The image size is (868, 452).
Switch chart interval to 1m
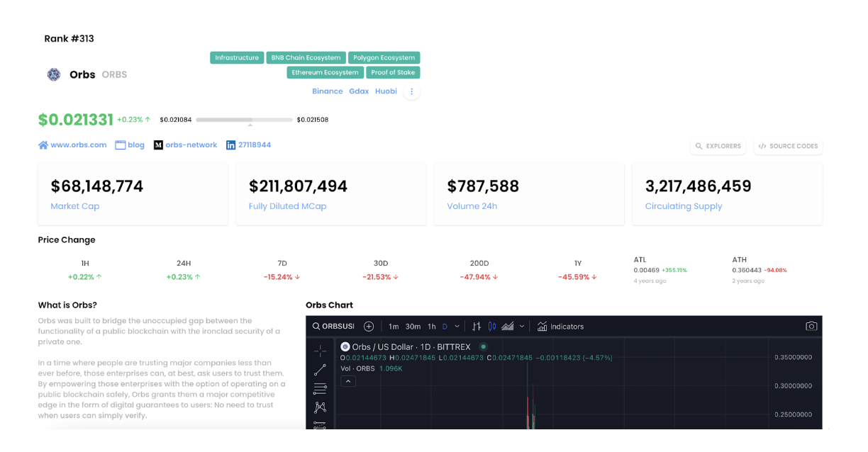pos(394,327)
